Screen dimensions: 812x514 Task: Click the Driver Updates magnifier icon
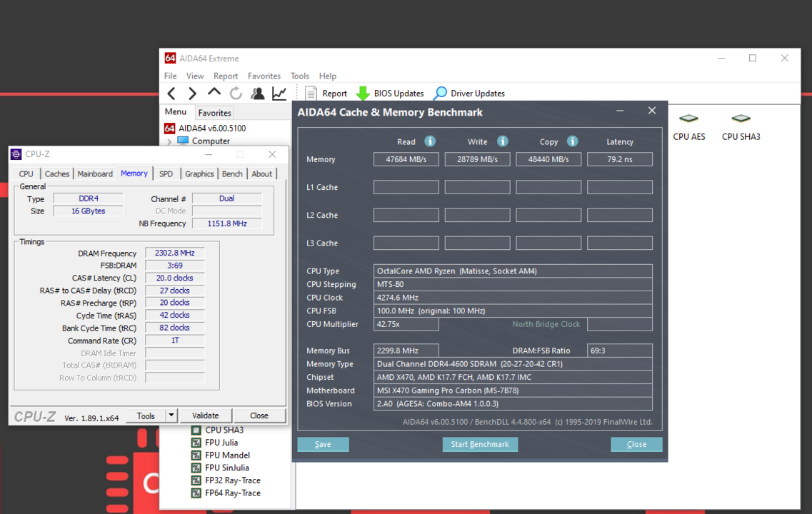440,94
